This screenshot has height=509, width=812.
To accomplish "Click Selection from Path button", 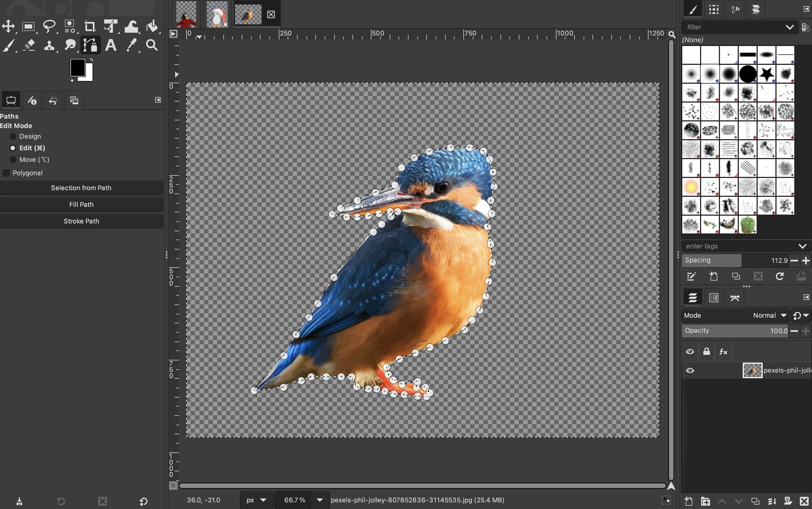I will click(81, 188).
